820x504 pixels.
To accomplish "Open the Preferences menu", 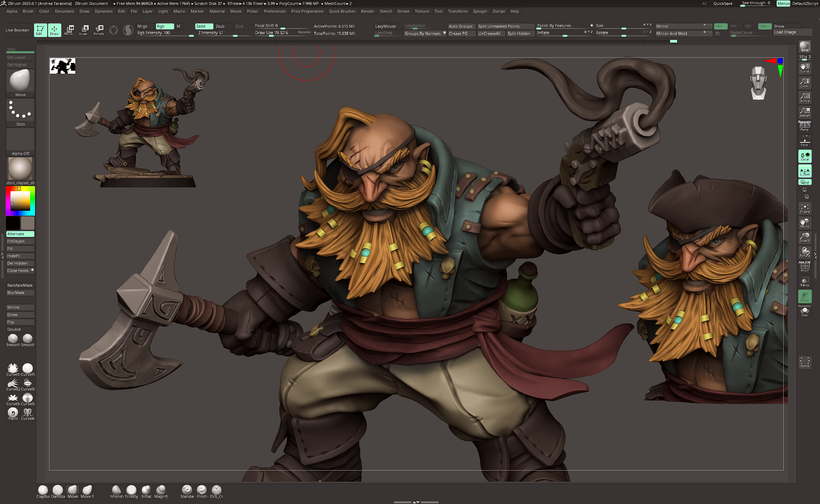I will click(x=275, y=11).
